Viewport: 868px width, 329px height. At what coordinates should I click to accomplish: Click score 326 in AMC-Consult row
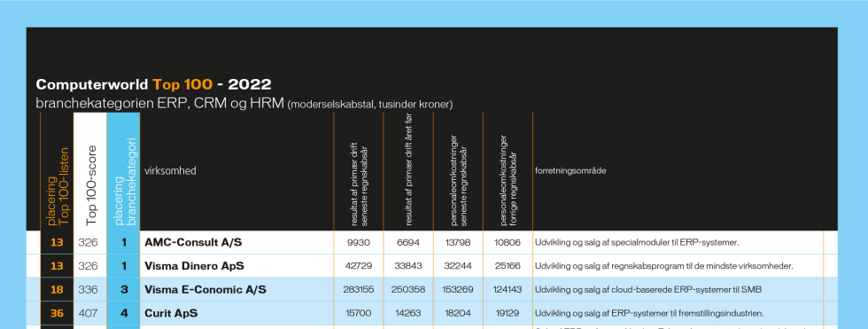(88, 242)
